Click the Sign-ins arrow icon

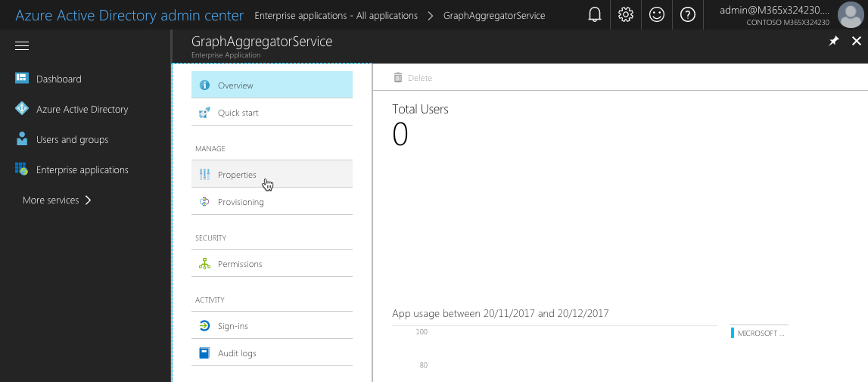tap(204, 326)
